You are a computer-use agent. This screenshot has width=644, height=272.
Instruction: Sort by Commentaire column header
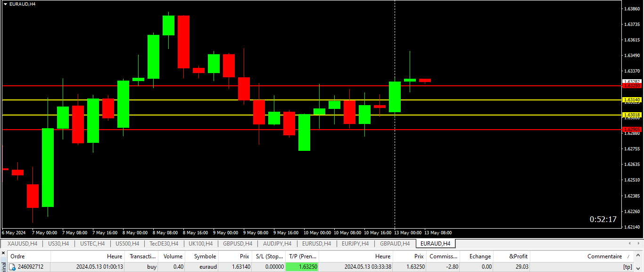[582, 256]
